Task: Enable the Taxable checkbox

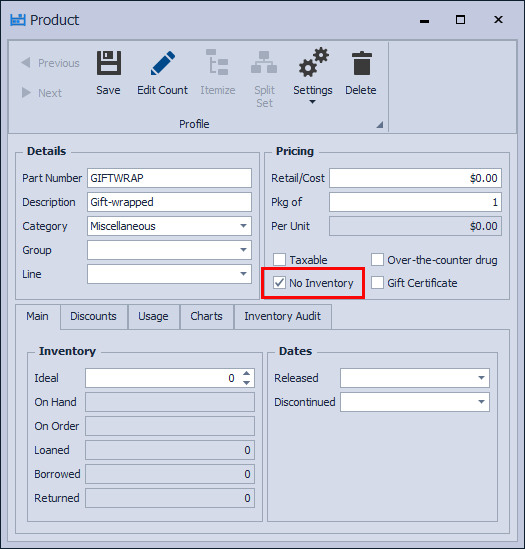Action: tap(279, 260)
